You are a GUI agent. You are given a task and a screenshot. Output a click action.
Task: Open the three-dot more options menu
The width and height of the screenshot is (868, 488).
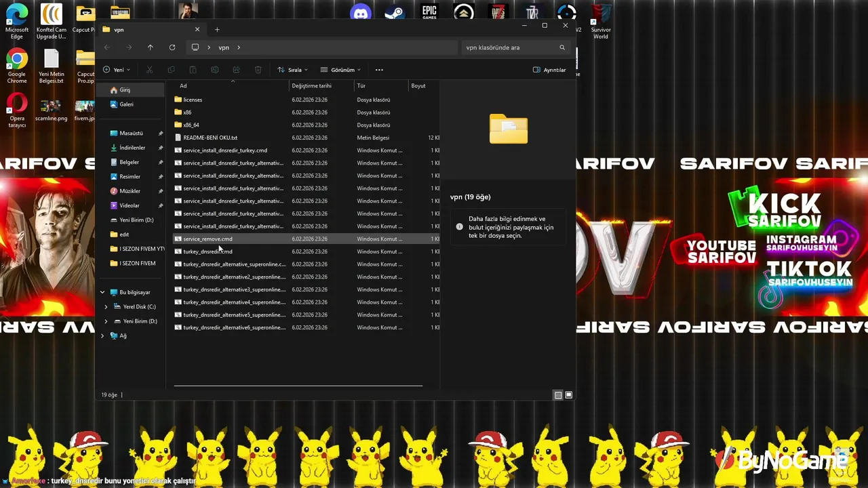[x=379, y=70]
